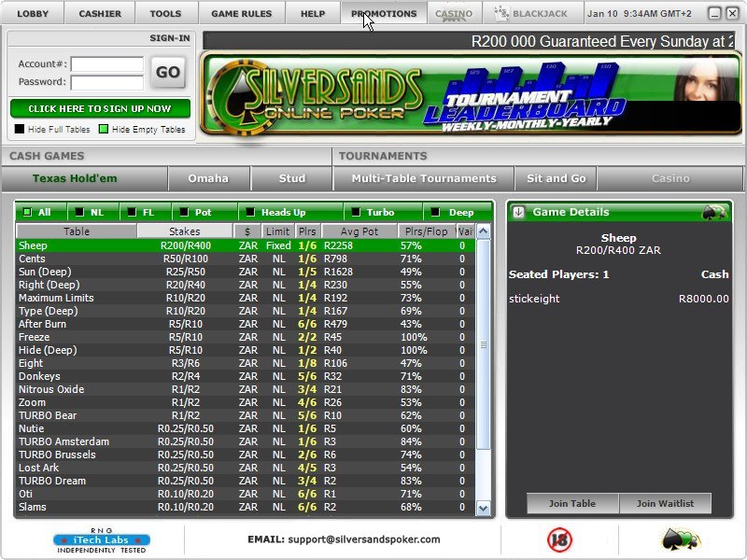The image size is (747, 560).
Task: Click the green sign up now button
Action: (100, 109)
